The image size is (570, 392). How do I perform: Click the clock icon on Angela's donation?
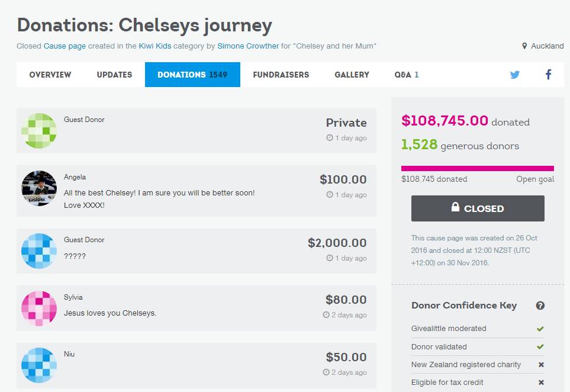pyautogui.click(x=330, y=195)
